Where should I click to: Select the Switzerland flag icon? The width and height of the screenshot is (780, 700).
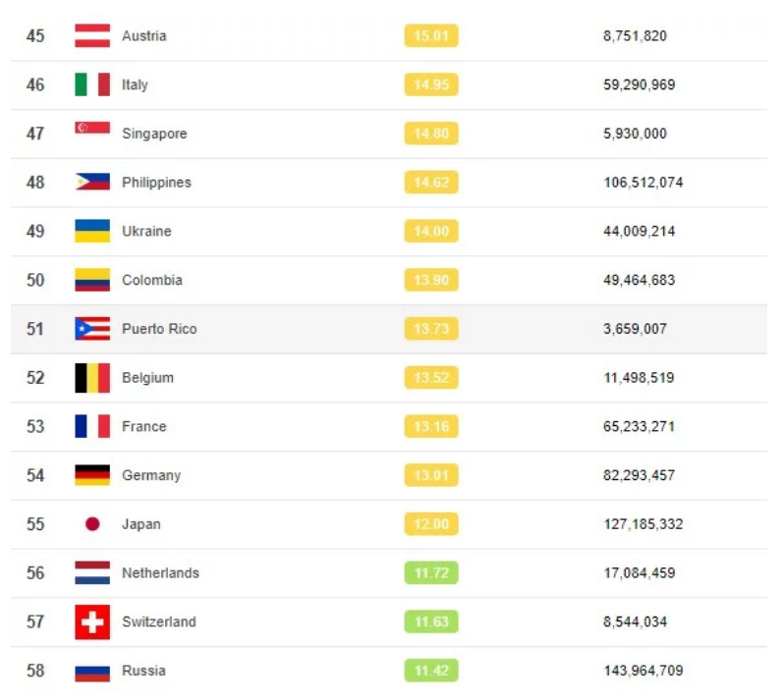92,622
